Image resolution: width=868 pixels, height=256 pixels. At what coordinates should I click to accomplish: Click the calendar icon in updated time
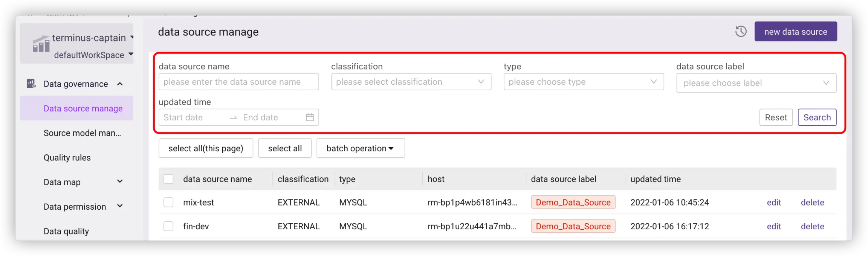coord(309,117)
